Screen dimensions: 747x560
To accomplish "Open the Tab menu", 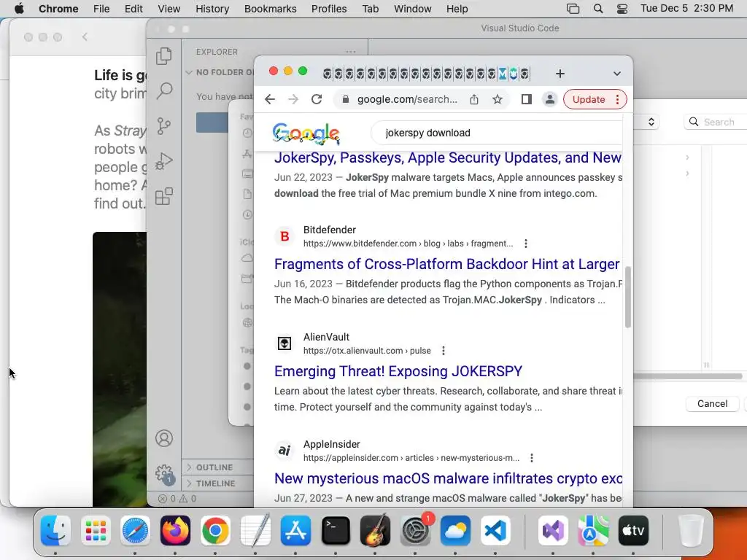I will [x=370, y=9].
